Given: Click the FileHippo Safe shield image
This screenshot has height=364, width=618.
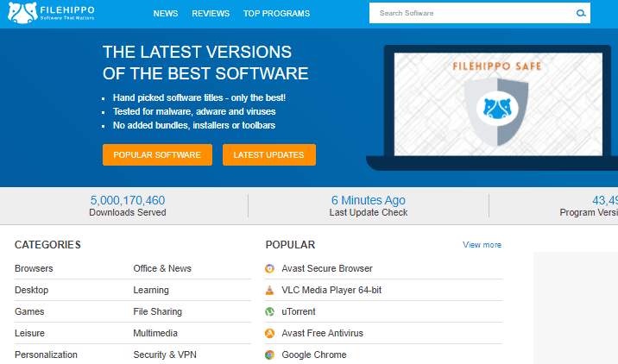Looking at the screenshot, I should pyautogui.click(x=497, y=111).
